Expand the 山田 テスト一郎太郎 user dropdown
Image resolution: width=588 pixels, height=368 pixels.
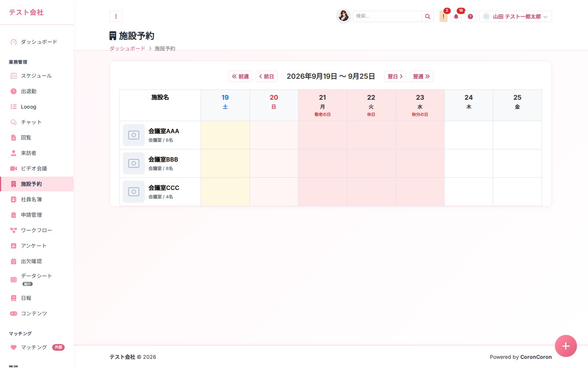click(x=515, y=17)
